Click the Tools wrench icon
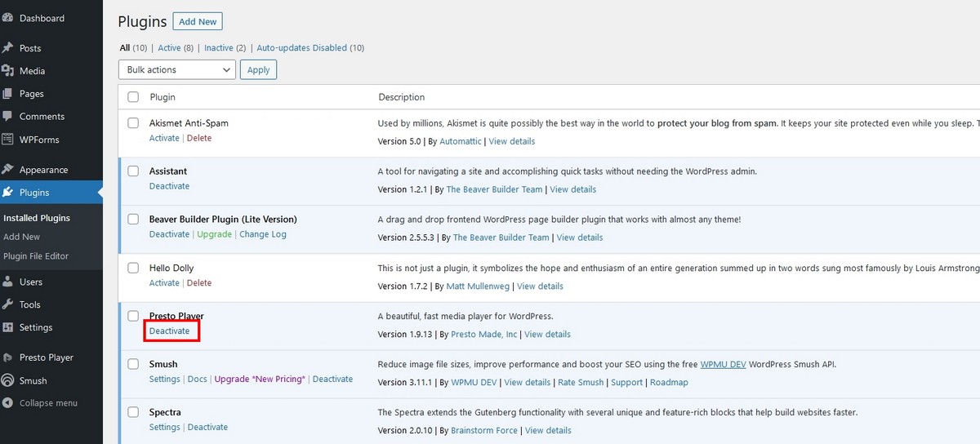 click(x=7, y=304)
